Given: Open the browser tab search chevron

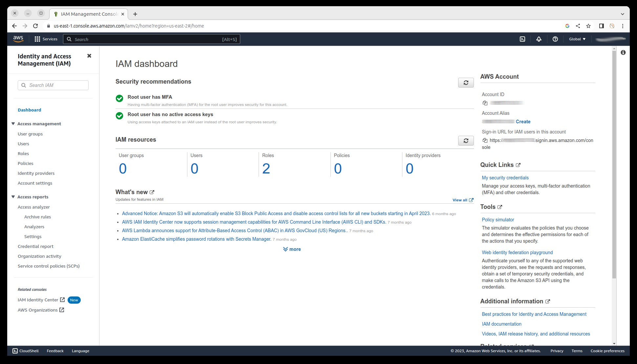Looking at the screenshot, I should pyautogui.click(x=622, y=14).
